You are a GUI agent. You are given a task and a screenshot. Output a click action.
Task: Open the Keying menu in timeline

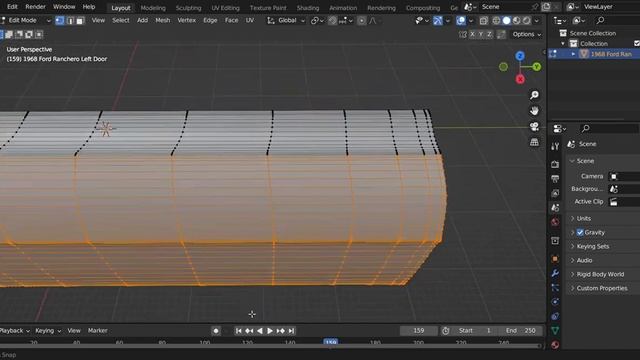[48, 331]
